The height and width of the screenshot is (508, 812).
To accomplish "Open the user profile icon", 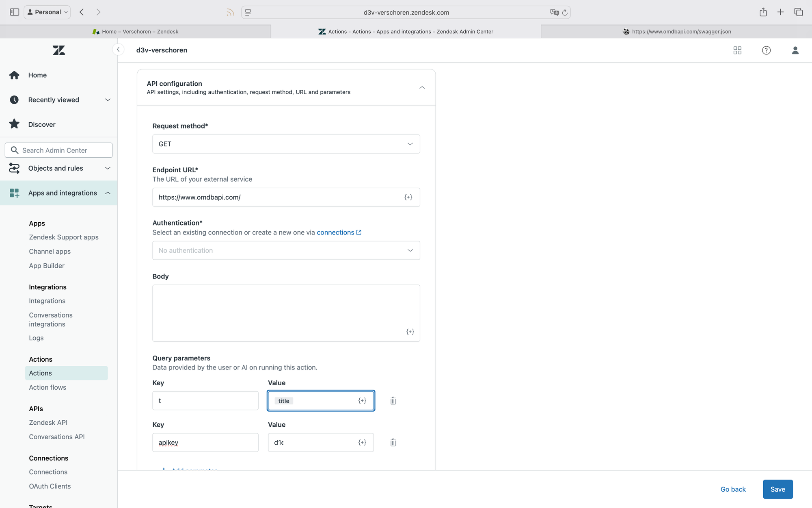I will coord(795,50).
